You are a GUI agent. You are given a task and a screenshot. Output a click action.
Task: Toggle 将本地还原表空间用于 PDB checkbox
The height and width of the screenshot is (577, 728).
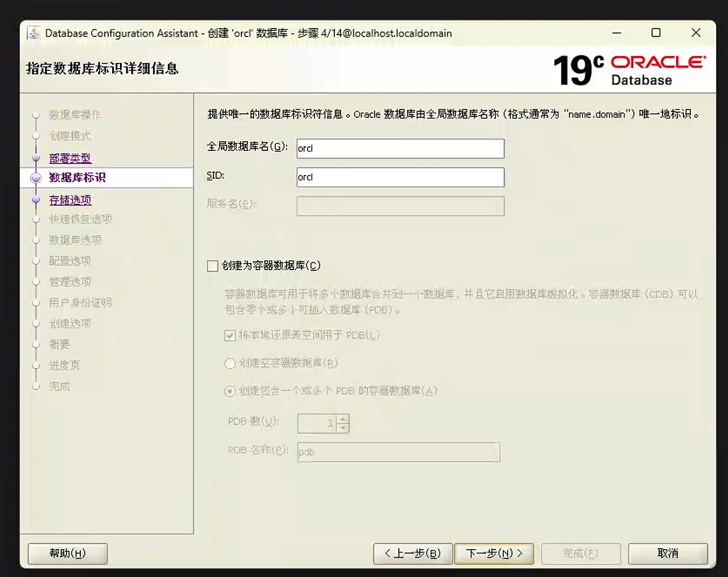pos(230,335)
